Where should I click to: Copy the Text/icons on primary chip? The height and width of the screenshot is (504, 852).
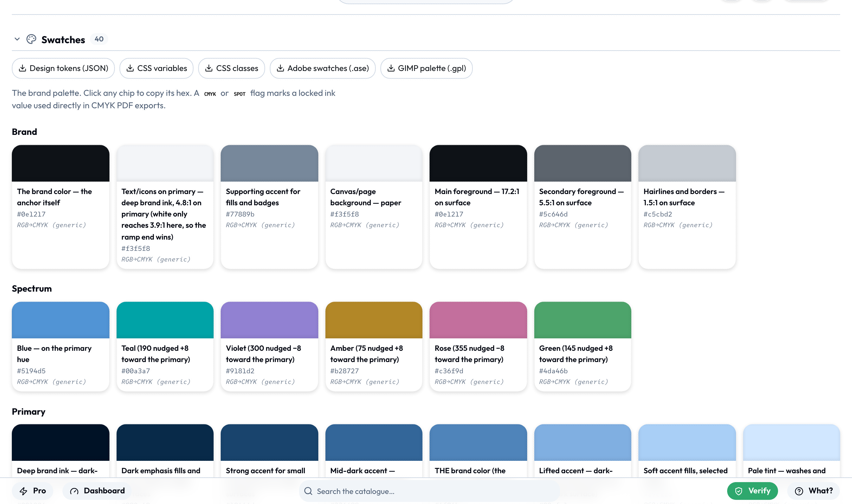coord(165,207)
